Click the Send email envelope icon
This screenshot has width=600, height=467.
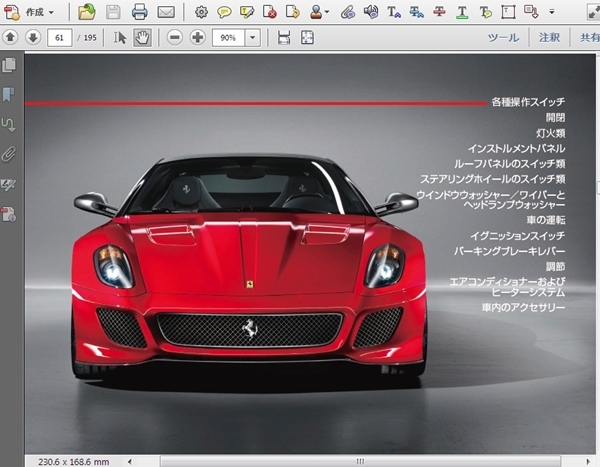166,12
